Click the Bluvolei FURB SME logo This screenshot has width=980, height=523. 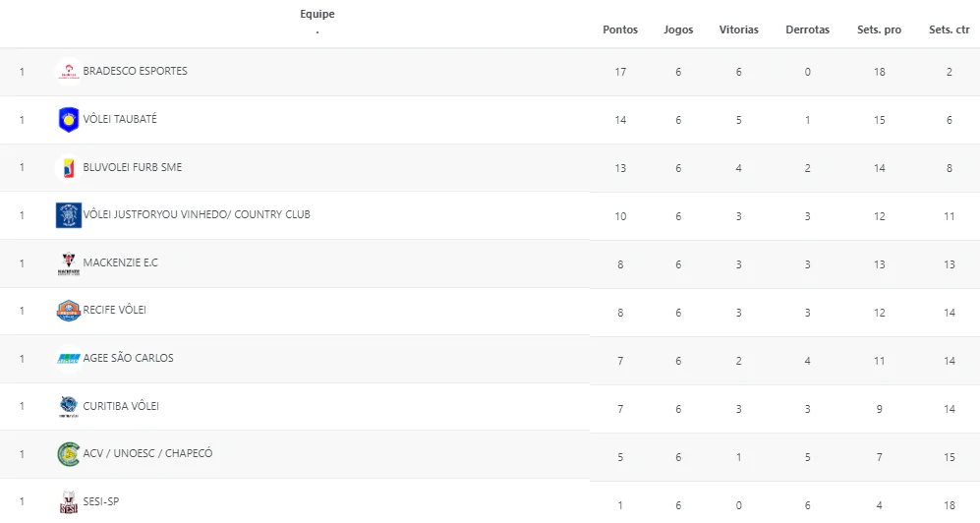tap(69, 168)
